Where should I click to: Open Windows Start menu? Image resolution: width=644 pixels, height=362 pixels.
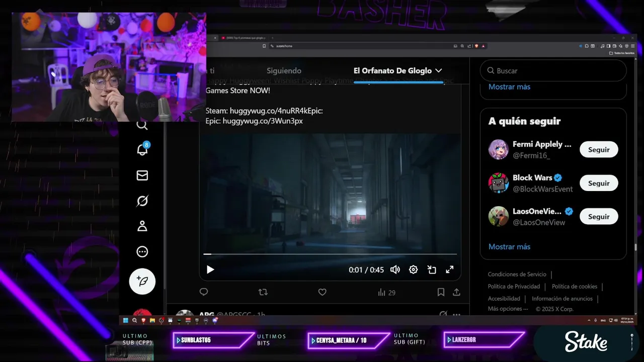(x=125, y=320)
